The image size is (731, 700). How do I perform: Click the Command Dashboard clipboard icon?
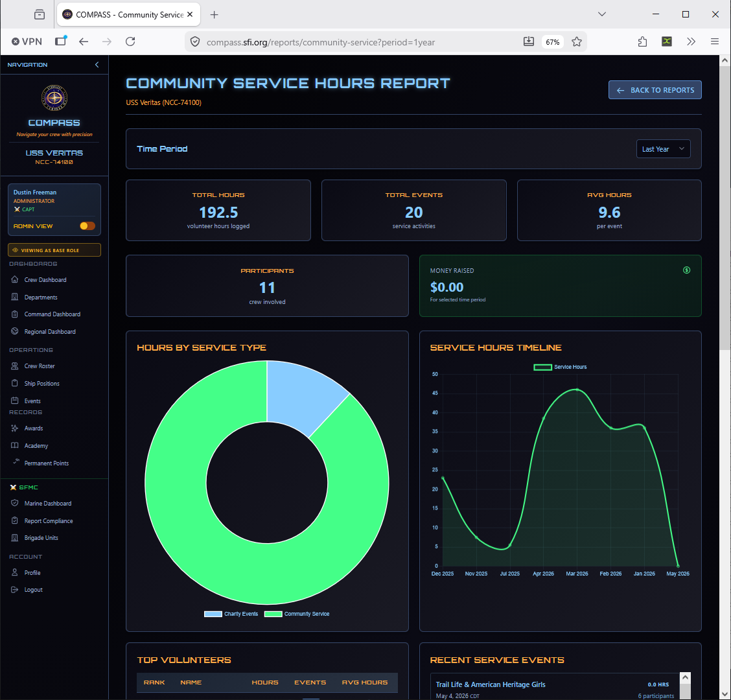14,314
